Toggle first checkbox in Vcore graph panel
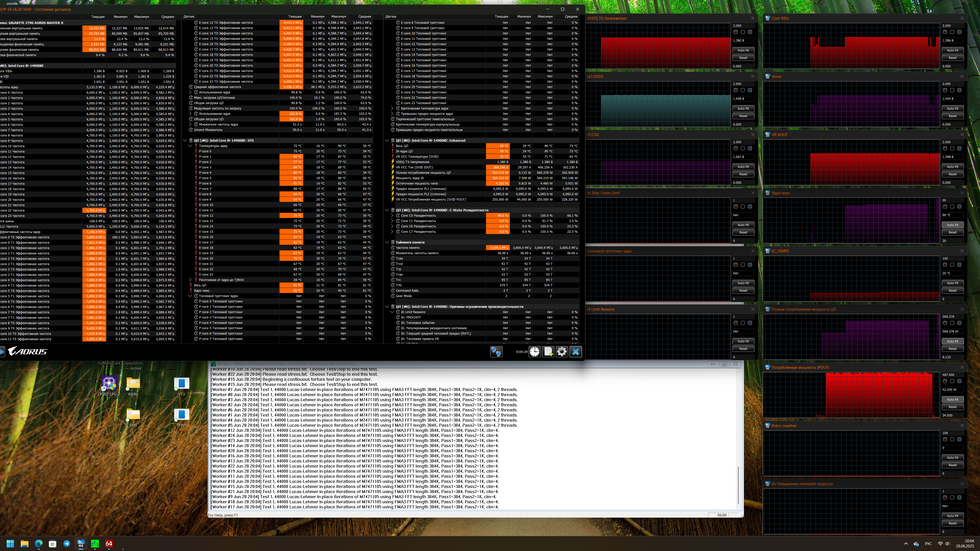980x551 pixels. [x=945, y=91]
